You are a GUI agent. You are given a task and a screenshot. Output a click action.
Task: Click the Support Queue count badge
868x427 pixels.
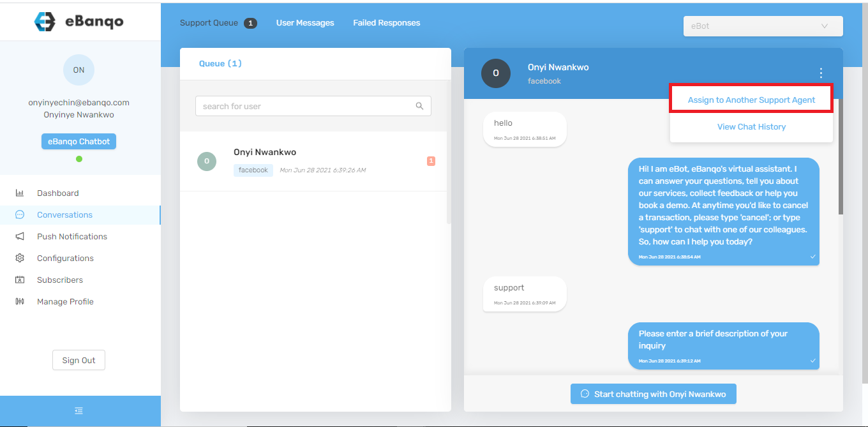point(250,23)
